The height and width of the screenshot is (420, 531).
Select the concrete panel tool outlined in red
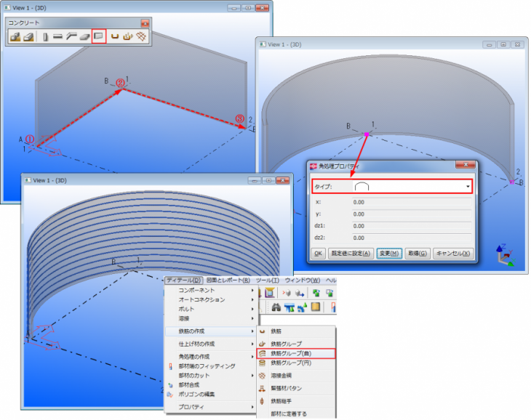tap(100, 36)
